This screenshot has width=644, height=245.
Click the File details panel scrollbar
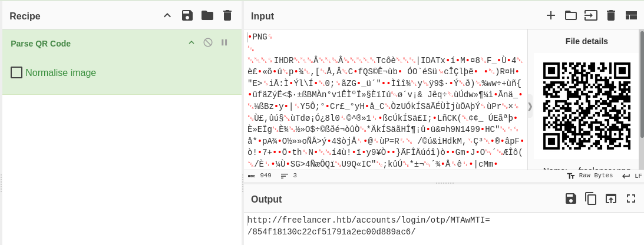[x=642, y=86]
